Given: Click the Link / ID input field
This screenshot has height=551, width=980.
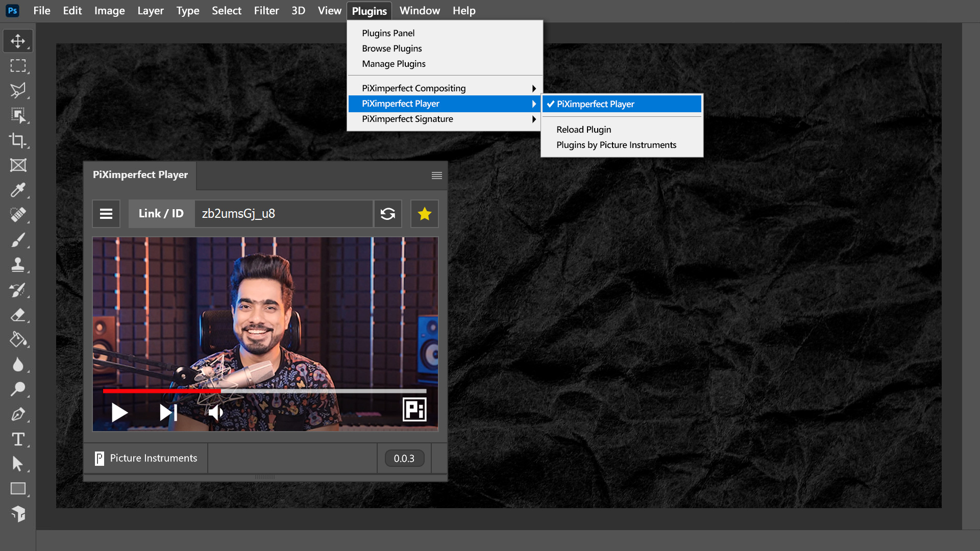Looking at the screenshot, I should 283,214.
